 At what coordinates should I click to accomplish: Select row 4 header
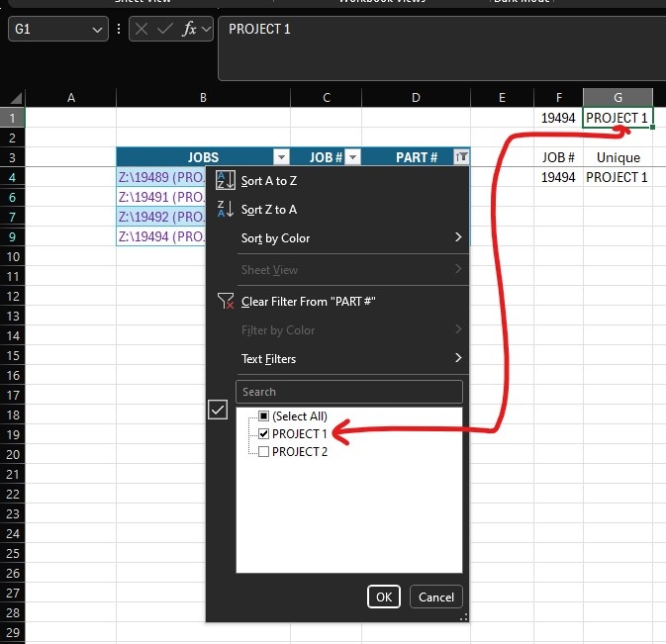click(12, 177)
